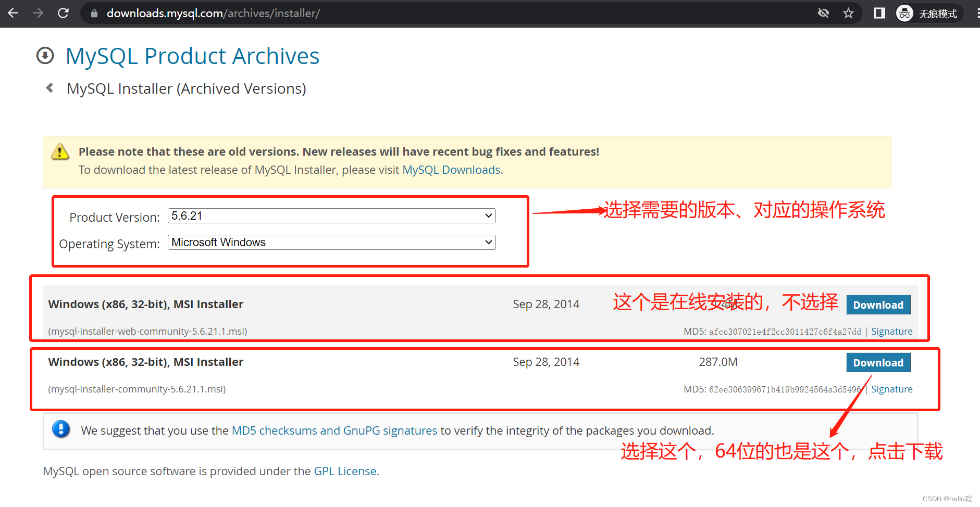Open the Operating System dropdown

tap(331, 243)
